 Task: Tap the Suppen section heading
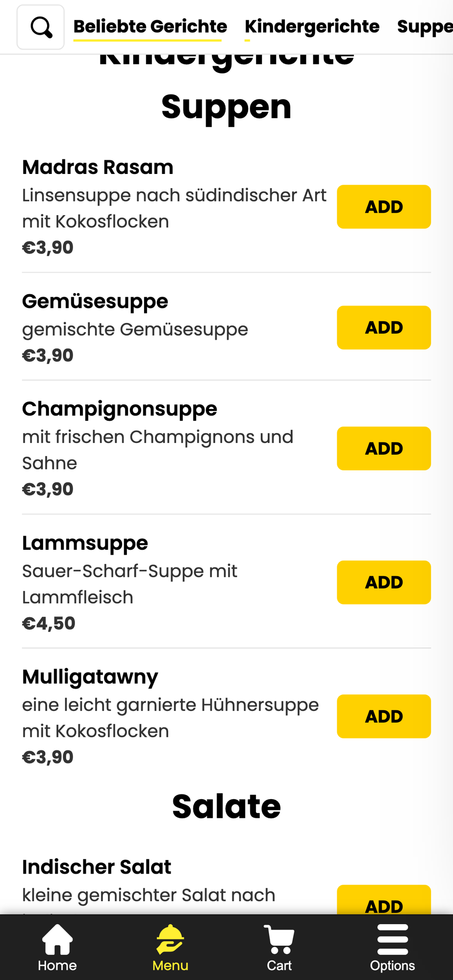tap(226, 107)
